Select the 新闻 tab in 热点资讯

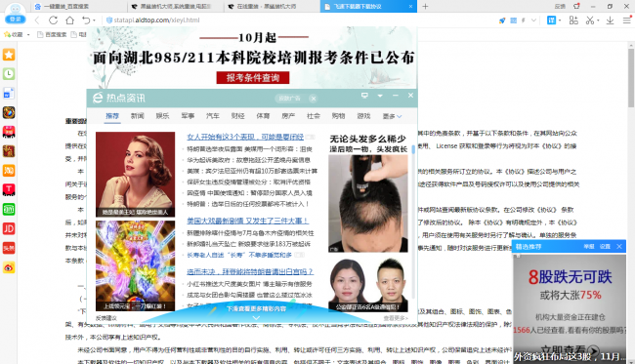138,116
